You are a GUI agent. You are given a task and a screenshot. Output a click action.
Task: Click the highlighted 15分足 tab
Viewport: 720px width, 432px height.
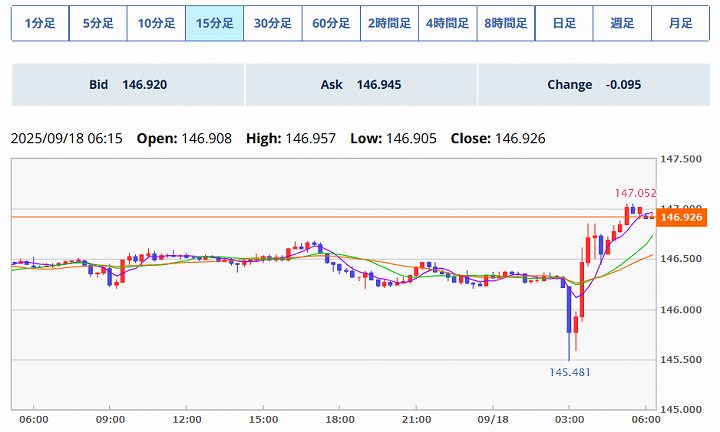[214, 23]
